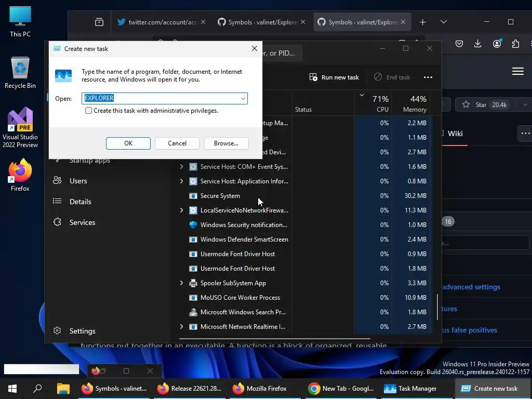The height and width of the screenshot is (399, 532).
Task: Expand Service Host: COM+ Event System row
Action: pyautogui.click(x=181, y=167)
